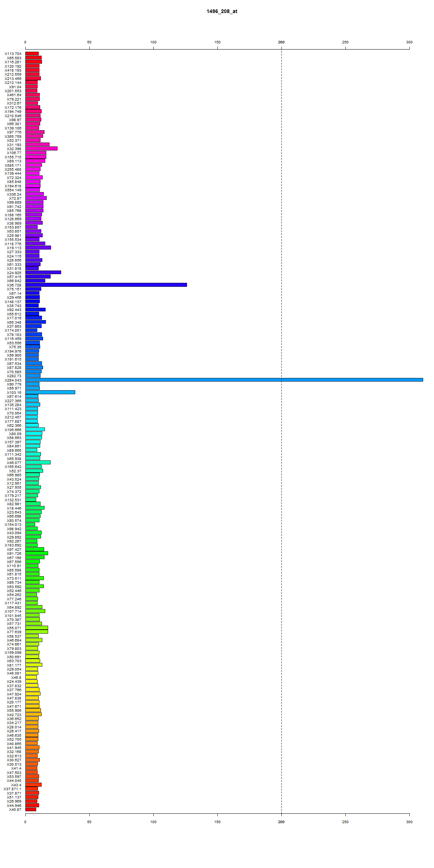Click the purple bar for X24.925
The width and height of the screenshot is (434, 868).
click(43, 272)
